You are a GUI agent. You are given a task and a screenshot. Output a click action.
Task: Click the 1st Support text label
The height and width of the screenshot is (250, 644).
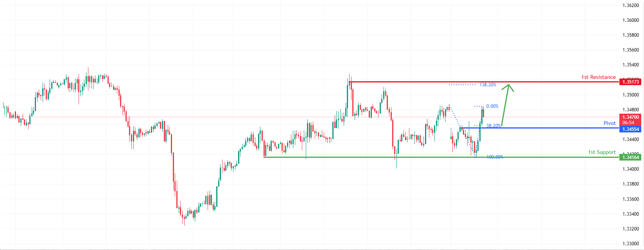point(602,152)
